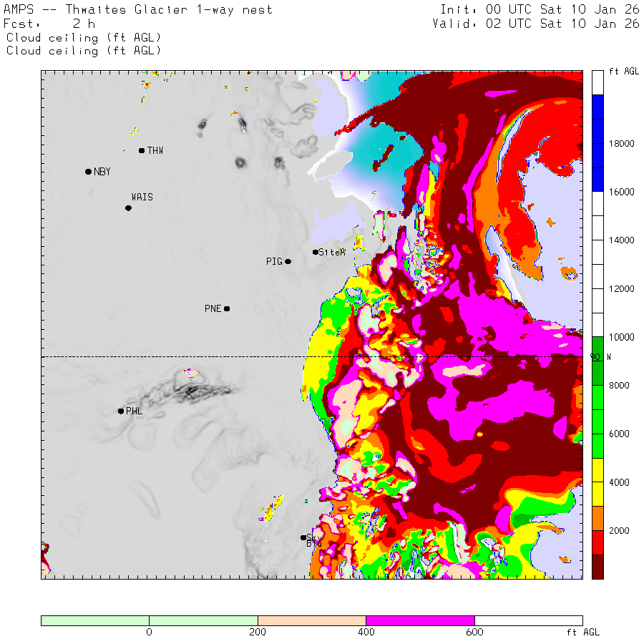Click the Fcst 2 h forecast label
Viewport: 644px width, 644px height.
pyautogui.click(x=50, y=24)
